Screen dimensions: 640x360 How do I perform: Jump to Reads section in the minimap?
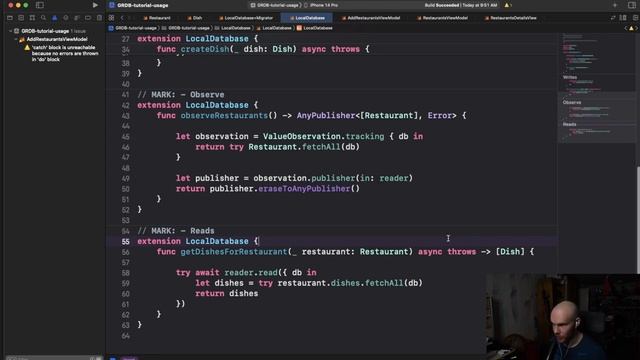[x=569, y=124]
